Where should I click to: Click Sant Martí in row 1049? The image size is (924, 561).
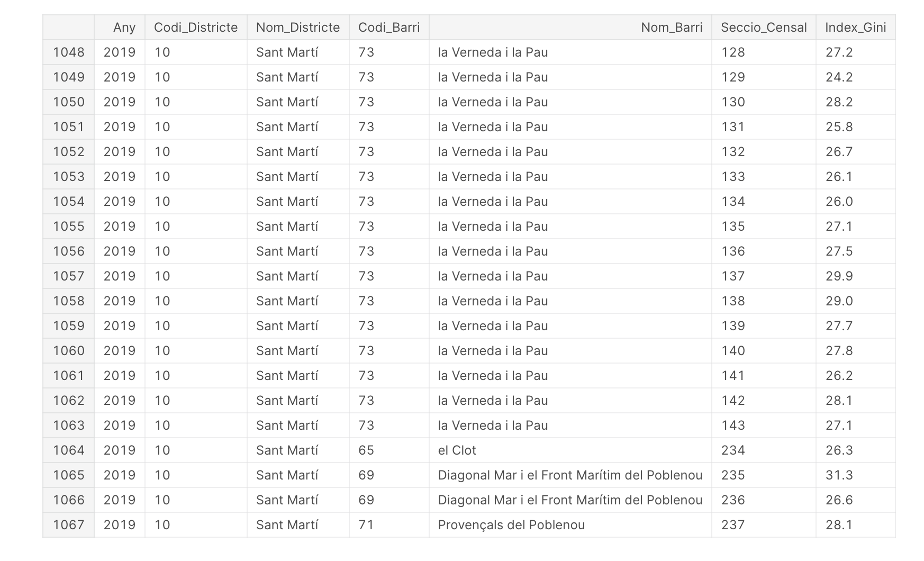point(287,77)
